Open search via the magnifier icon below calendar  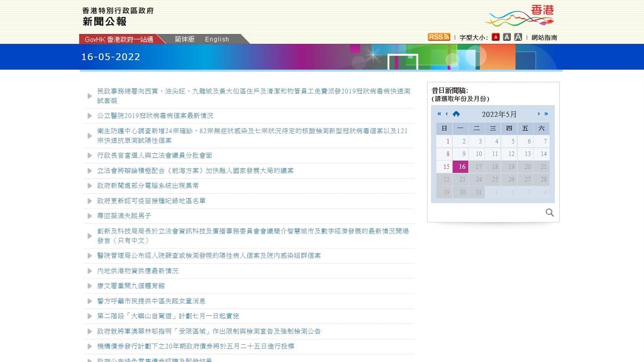[x=549, y=212]
